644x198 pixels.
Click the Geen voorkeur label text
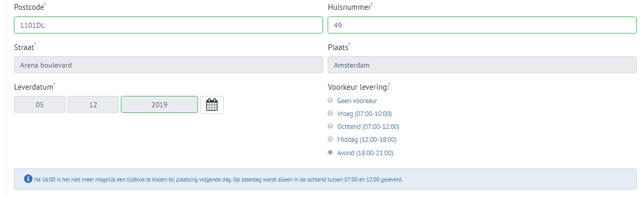pos(357,101)
